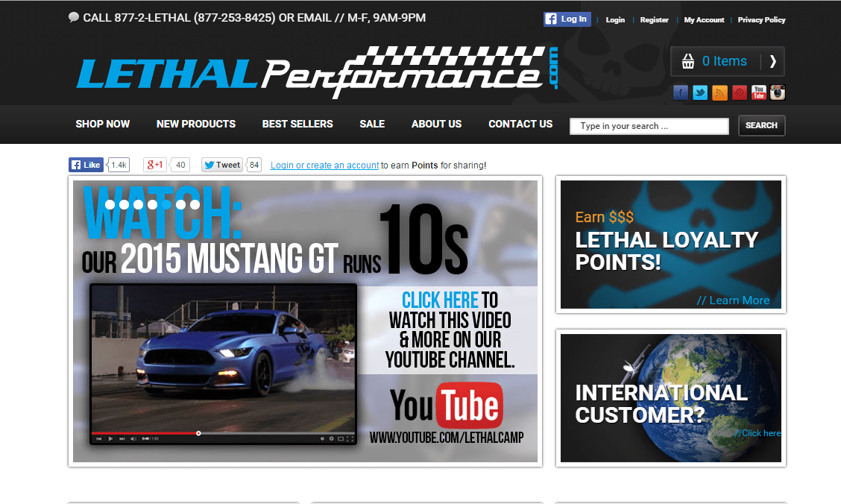Click the YouTube logo in banner
The image size is (841, 504).
point(447,405)
